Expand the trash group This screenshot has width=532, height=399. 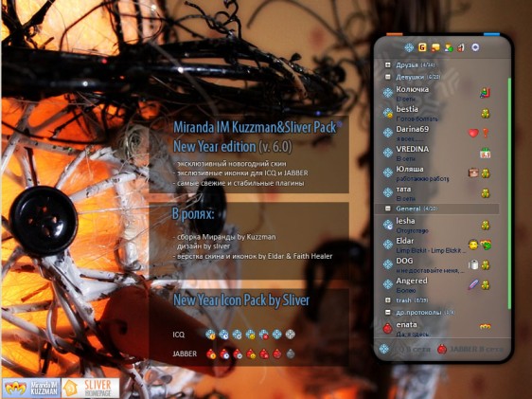point(387,300)
